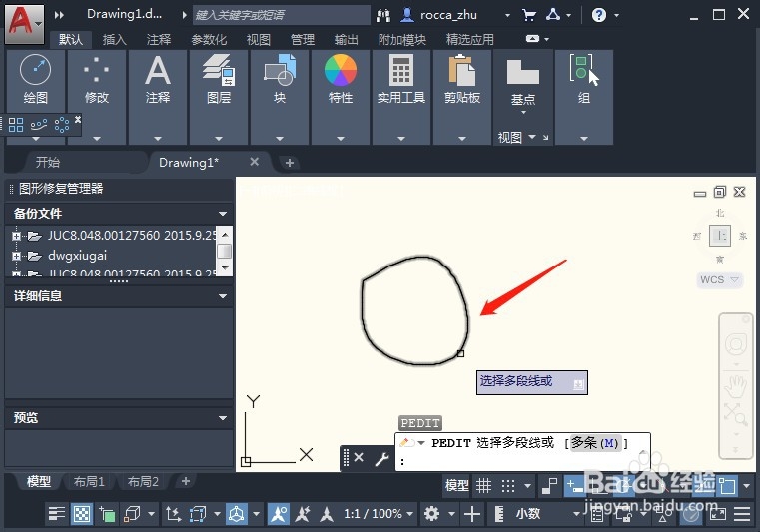
Task: Open the 开始 file tab
Action: coord(48,162)
